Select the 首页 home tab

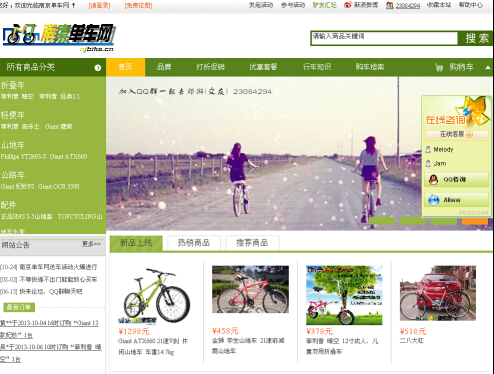pos(125,67)
